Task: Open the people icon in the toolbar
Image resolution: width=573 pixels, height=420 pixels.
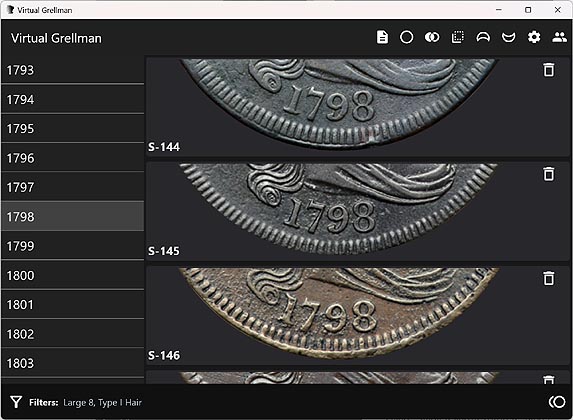Action: pos(559,37)
